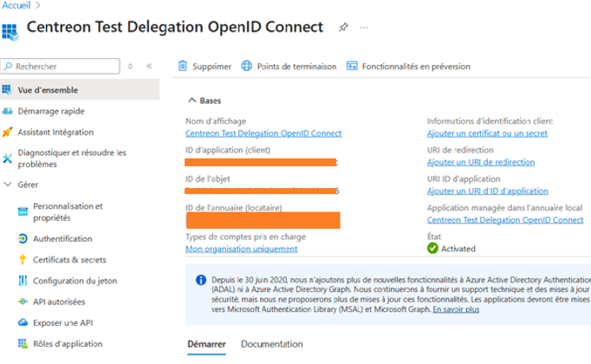Click the chevron after Accueil breadcrumb

click(x=37, y=5)
